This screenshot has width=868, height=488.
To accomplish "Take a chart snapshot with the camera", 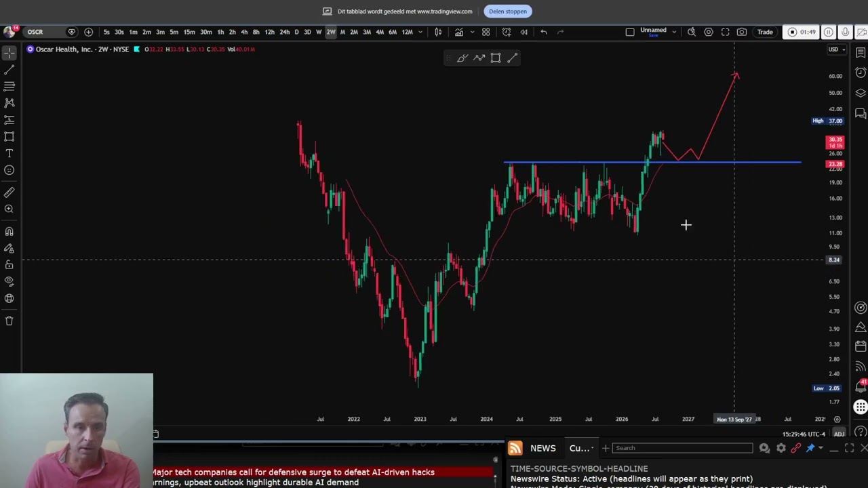I will click(742, 32).
